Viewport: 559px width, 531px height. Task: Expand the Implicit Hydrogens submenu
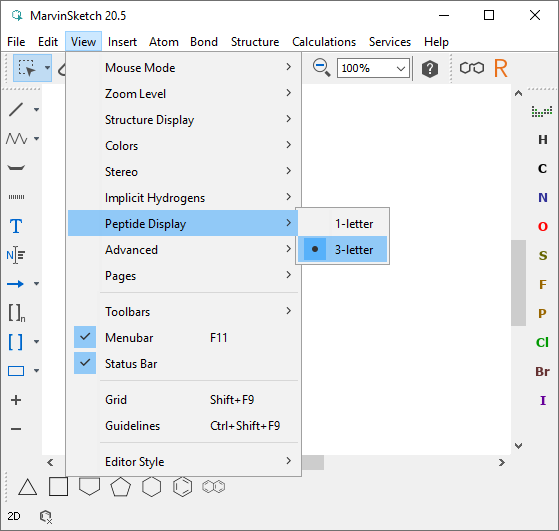click(x=183, y=198)
